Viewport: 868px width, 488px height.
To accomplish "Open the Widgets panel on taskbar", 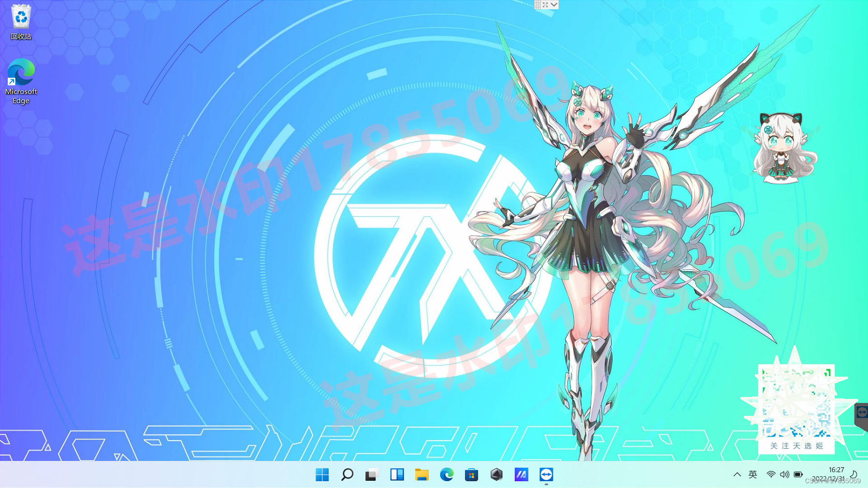I will [x=397, y=474].
